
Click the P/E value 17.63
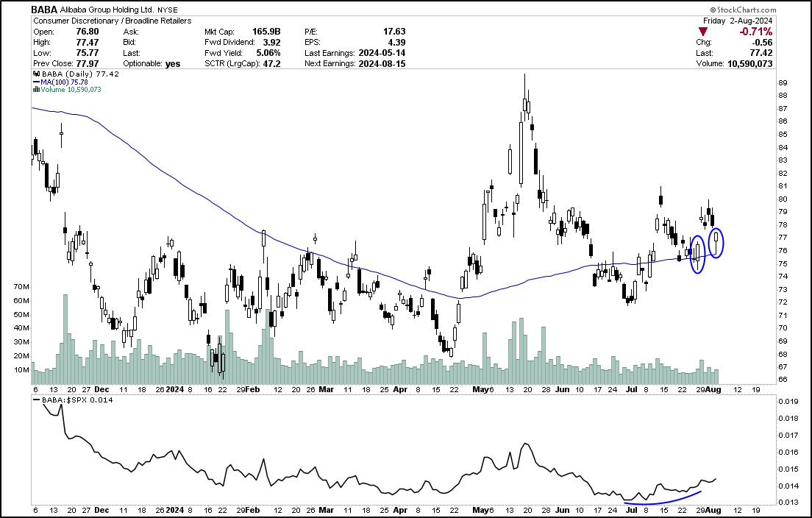pos(394,32)
